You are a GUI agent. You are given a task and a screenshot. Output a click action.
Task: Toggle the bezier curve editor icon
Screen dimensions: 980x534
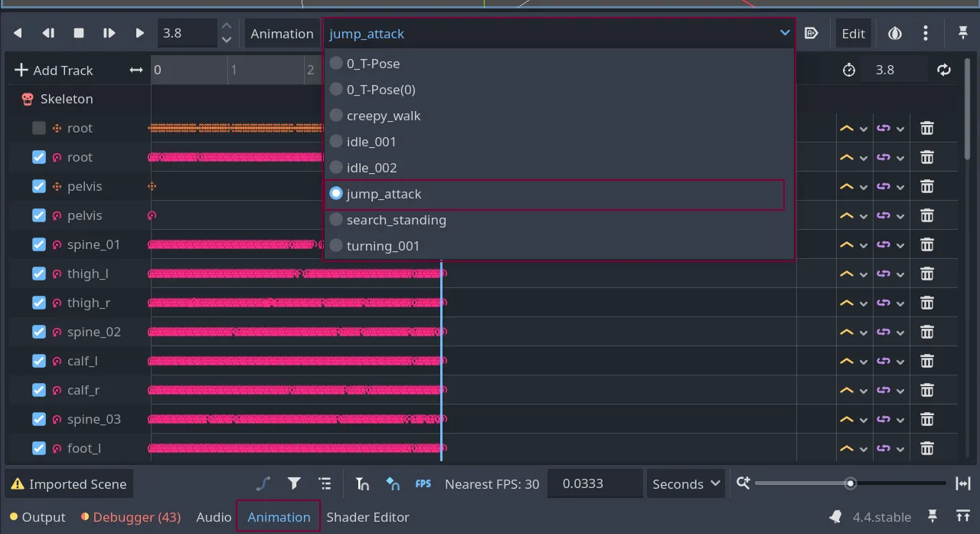[263, 483]
